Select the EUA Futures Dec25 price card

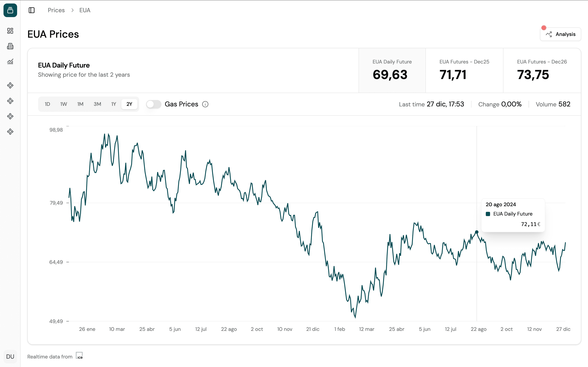coord(464,70)
